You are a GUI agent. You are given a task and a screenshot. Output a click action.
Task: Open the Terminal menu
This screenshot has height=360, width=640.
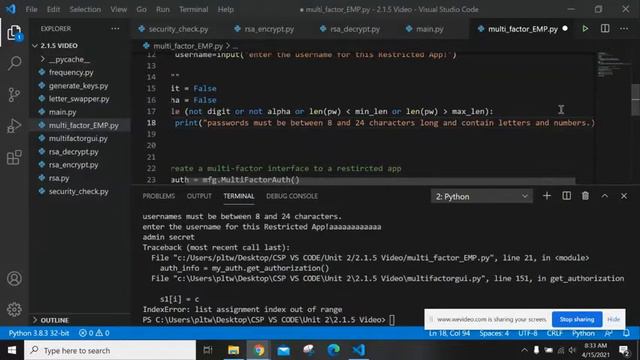click(193, 9)
